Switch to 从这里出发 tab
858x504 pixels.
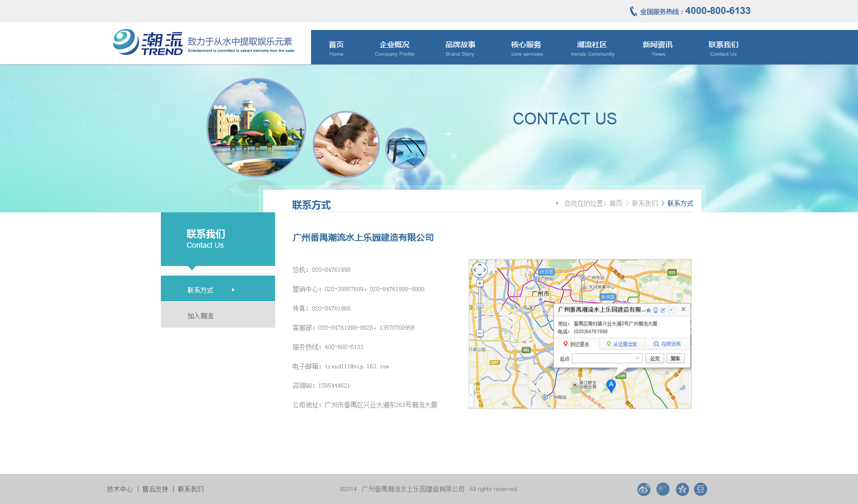tap(622, 344)
